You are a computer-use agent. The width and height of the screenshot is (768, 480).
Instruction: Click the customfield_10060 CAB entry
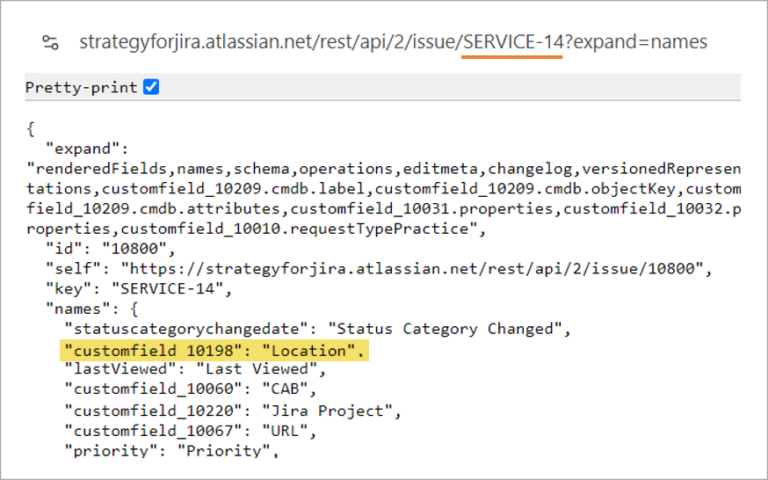click(191, 389)
